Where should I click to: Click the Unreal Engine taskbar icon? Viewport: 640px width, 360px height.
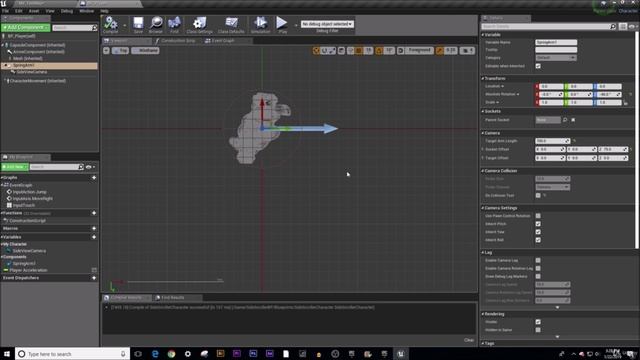[400, 354]
